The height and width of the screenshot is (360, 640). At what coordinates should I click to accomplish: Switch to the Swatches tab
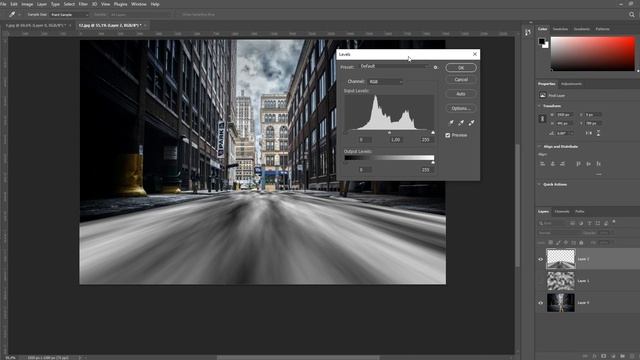(x=560, y=29)
